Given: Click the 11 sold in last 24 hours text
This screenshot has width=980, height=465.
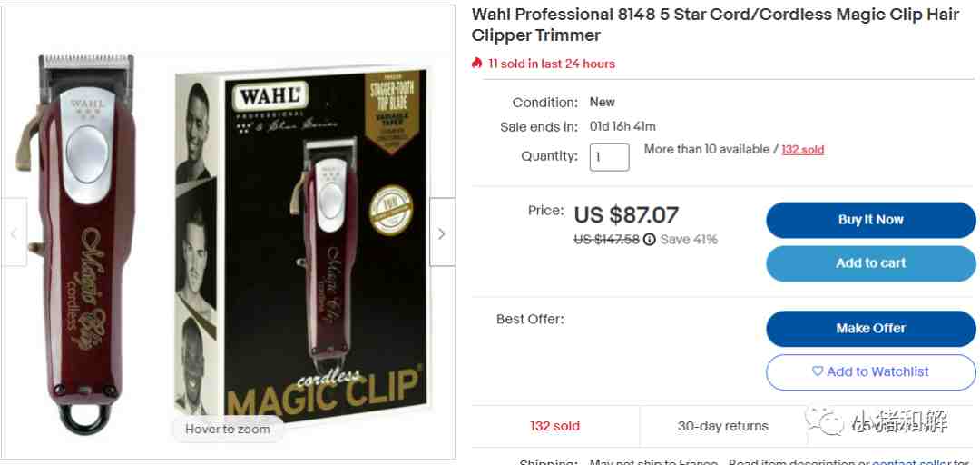Looking at the screenshot, I should (552, 64).
